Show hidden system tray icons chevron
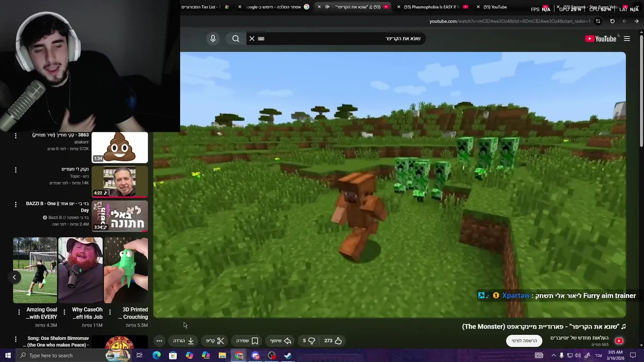 (x=553, y=355)
